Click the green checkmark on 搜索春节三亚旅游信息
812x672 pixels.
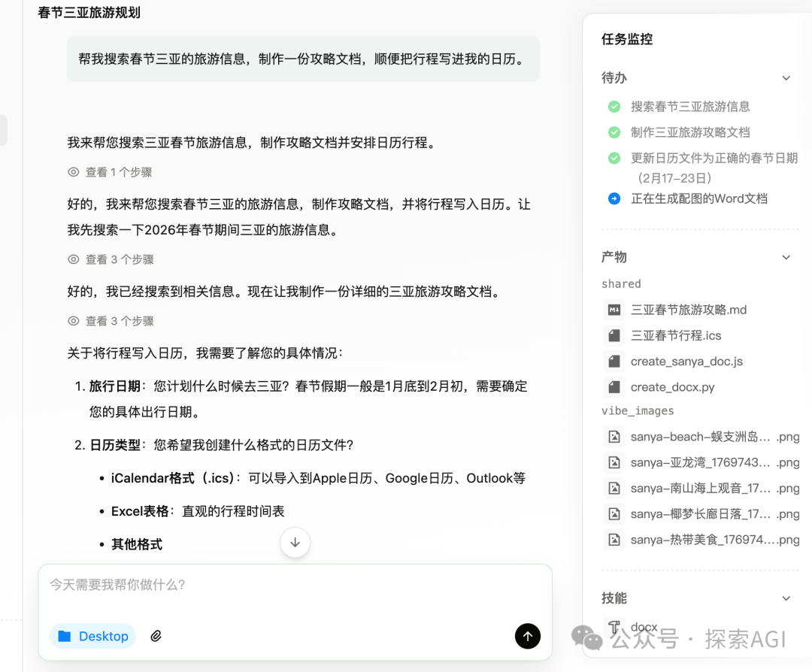[x=614, y=106]
